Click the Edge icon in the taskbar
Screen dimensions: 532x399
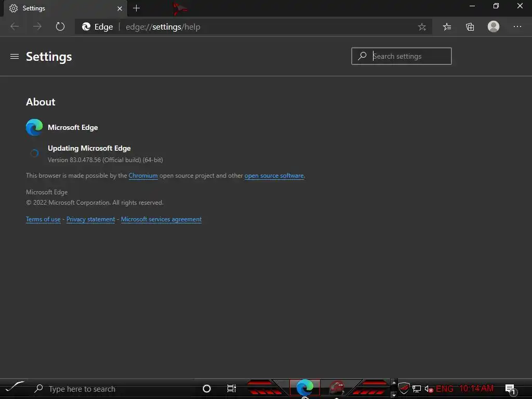[x=304, y=388]
